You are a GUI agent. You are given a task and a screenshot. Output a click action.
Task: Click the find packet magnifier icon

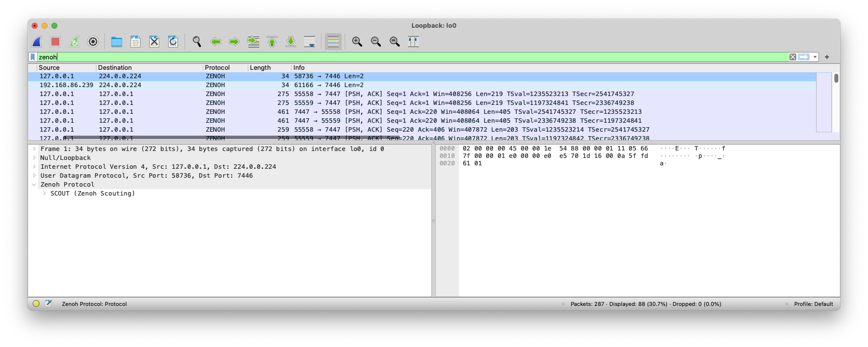pyautogui.click(x=197, y=42)
